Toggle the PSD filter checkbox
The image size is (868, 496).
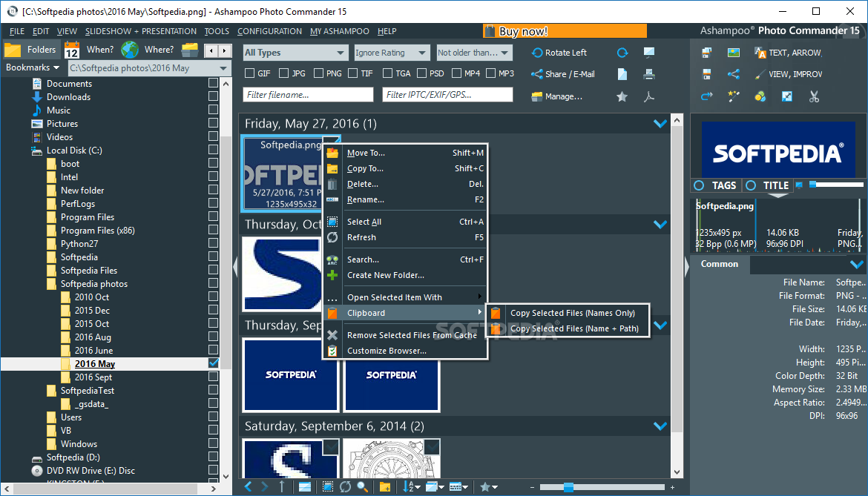(422, 73)
